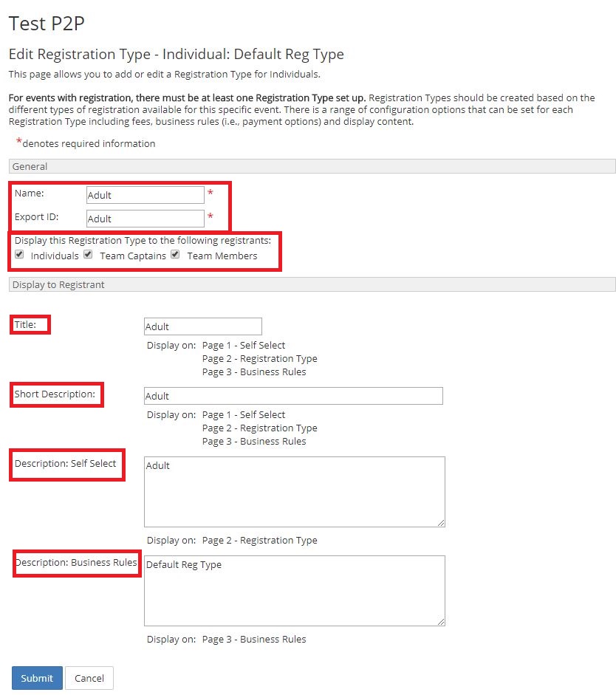Click the resize grip of the Business Rules text area
This screenshot has height=695, width=616.
tap(441, 622)
